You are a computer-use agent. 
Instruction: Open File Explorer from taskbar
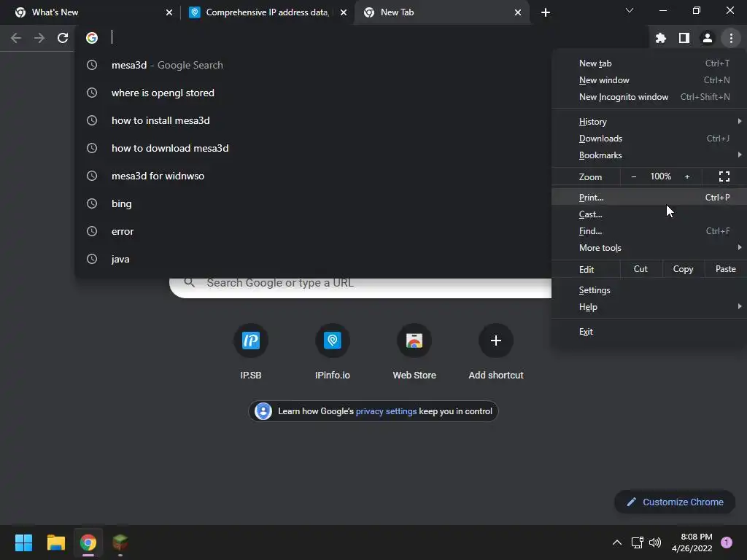click(55, 542)
